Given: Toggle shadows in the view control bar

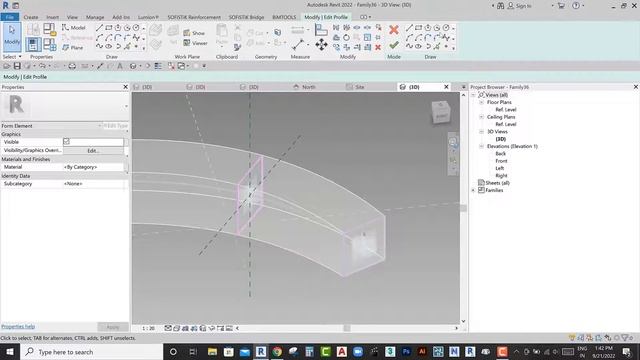Looking at the screenshot, I should [194, 328].
